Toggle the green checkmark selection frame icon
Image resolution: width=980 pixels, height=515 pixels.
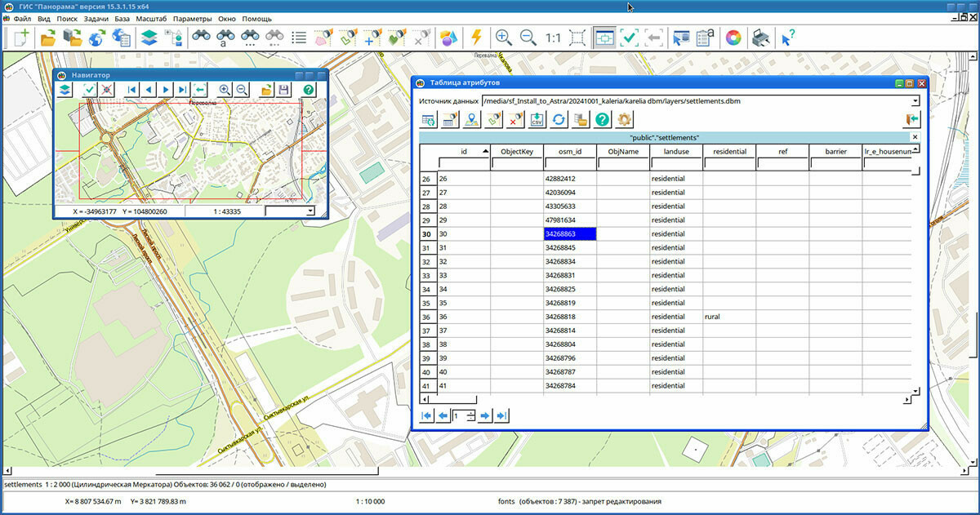point(629,38)
